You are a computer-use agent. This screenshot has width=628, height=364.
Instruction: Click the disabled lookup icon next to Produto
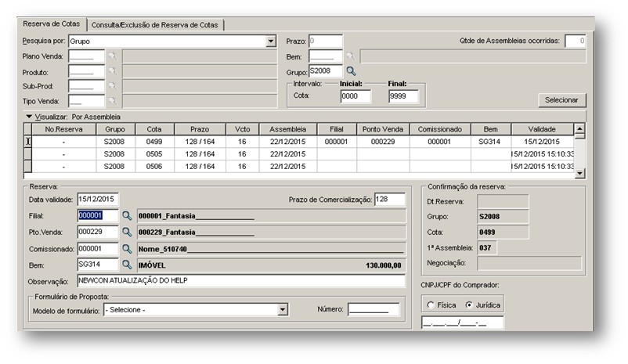[113, 71]
